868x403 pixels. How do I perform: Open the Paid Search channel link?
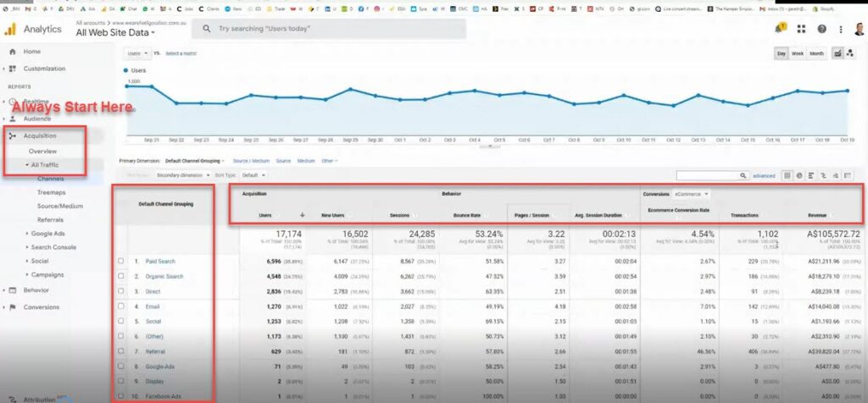click(160, 261)
